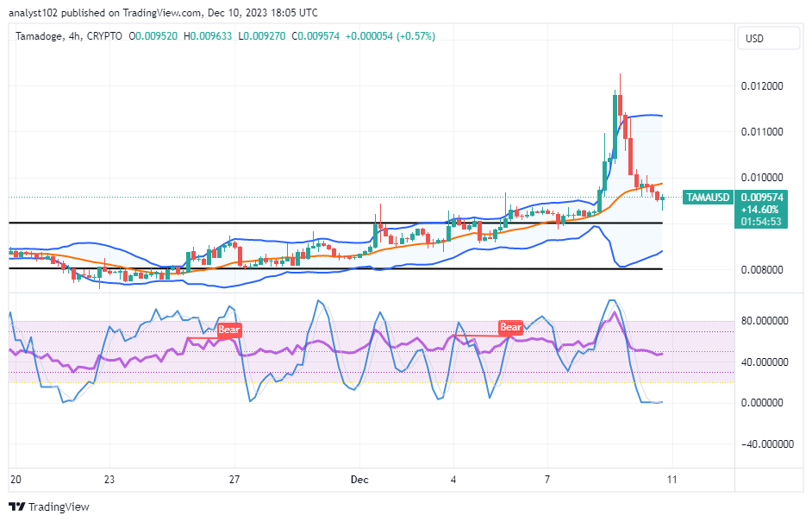Click the change value +0.000054 (+0.57%)

(390, 36)
